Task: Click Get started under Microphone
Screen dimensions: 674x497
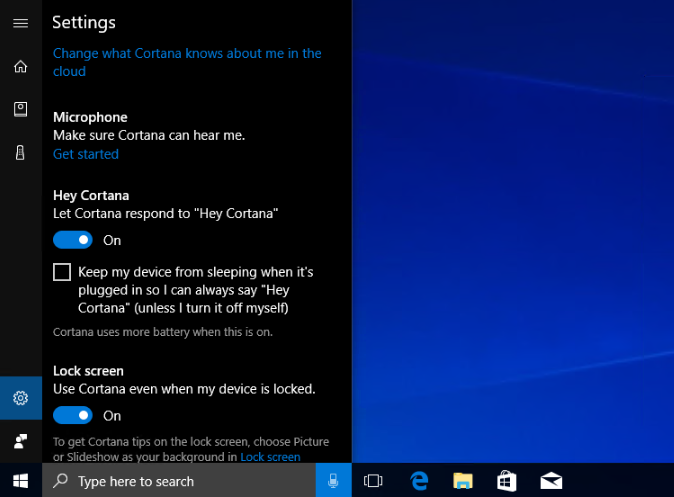Action: point(86,154)
